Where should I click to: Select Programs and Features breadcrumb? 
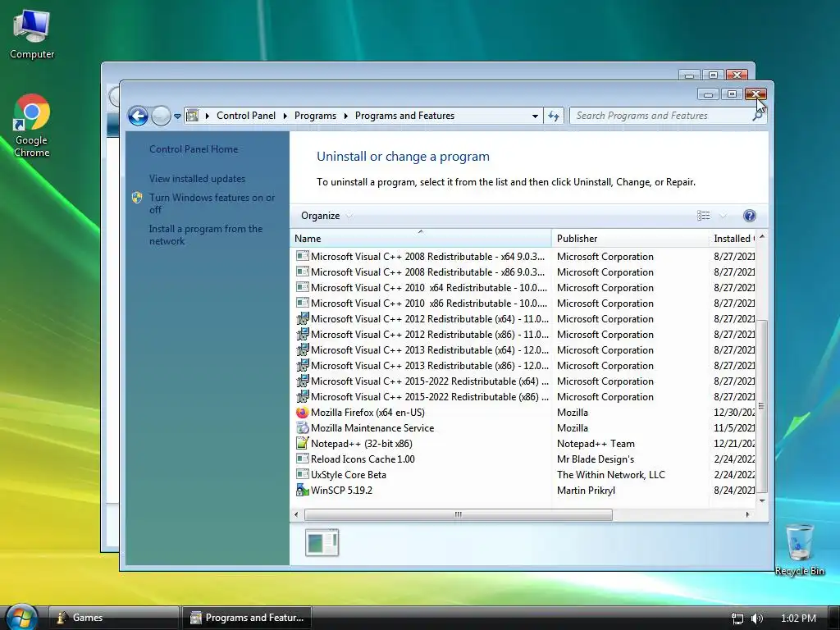tap(404, 116)
